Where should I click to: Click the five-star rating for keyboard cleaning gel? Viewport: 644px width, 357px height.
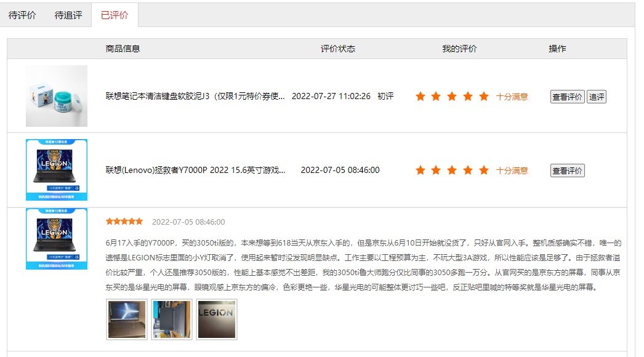click(452, 97)
